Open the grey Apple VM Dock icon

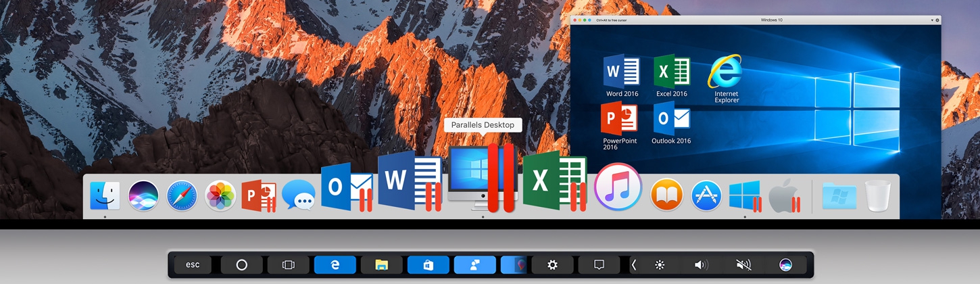pyautogui.click(x=785, y=196)
